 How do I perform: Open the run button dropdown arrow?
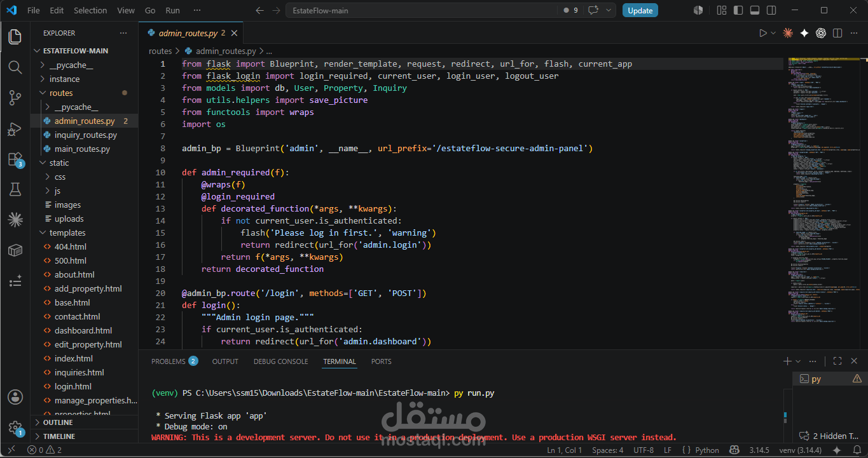[x=773, y=33]
